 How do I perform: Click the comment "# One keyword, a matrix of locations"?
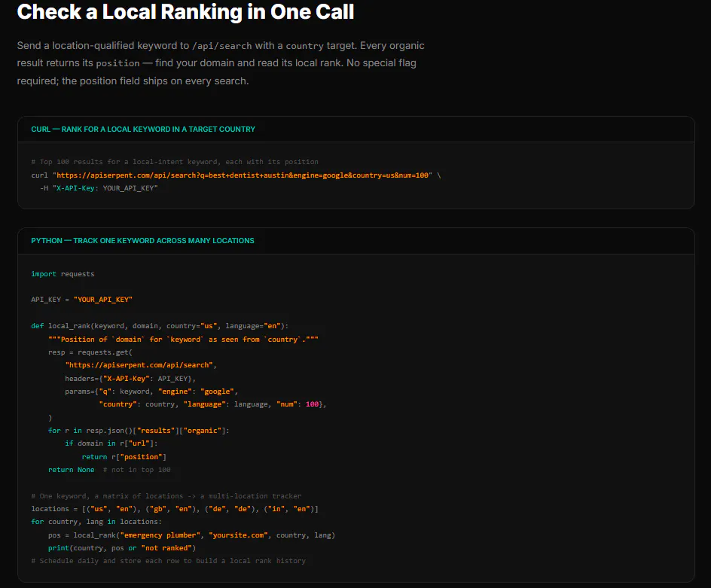[166, 496]
